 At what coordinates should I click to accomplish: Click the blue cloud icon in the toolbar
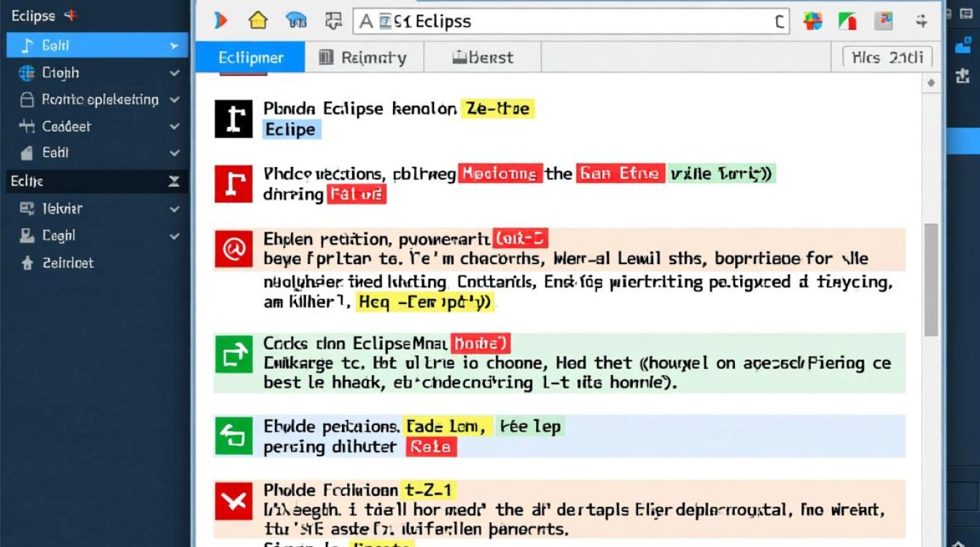click(296, 20)
